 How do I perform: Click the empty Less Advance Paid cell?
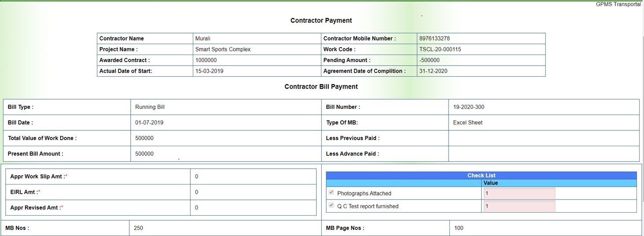[x=543, y=154]
